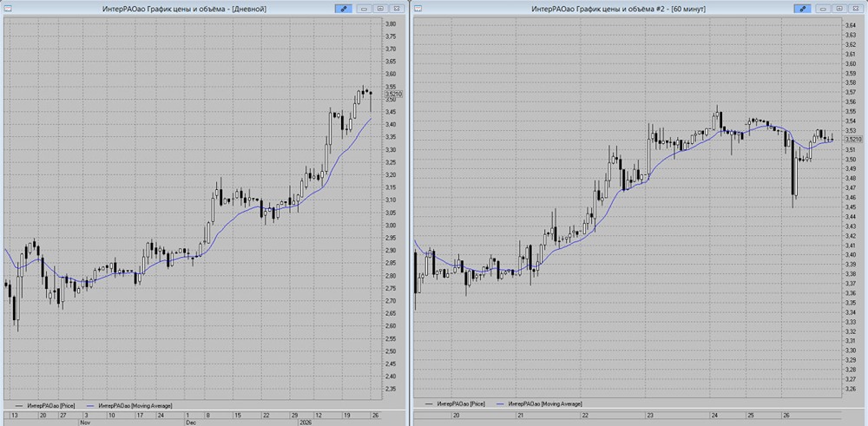
Task: Click the 3,80 price level on daily price axis
Action: 391,24
